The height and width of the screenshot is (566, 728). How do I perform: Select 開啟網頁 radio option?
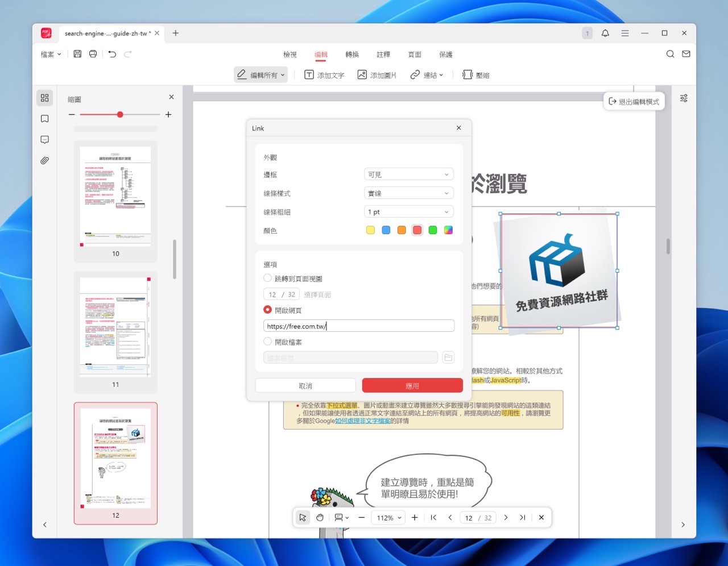click(268, 310)
